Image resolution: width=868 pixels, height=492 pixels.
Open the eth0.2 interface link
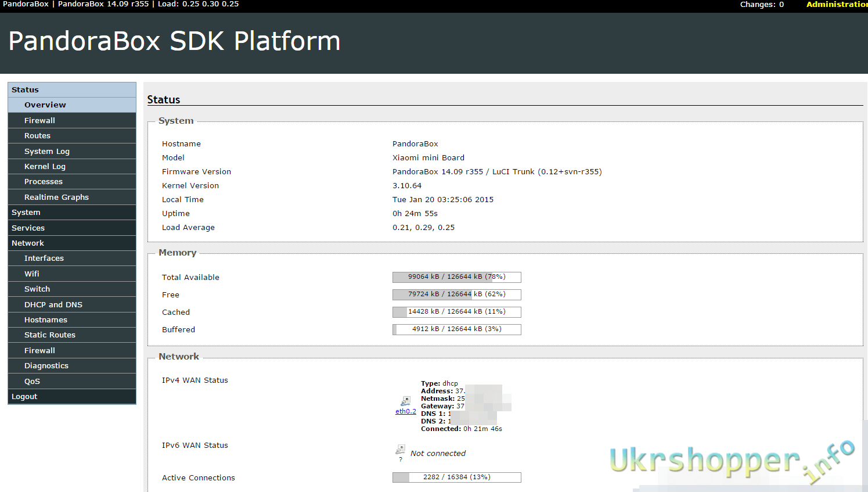(405, 411)
